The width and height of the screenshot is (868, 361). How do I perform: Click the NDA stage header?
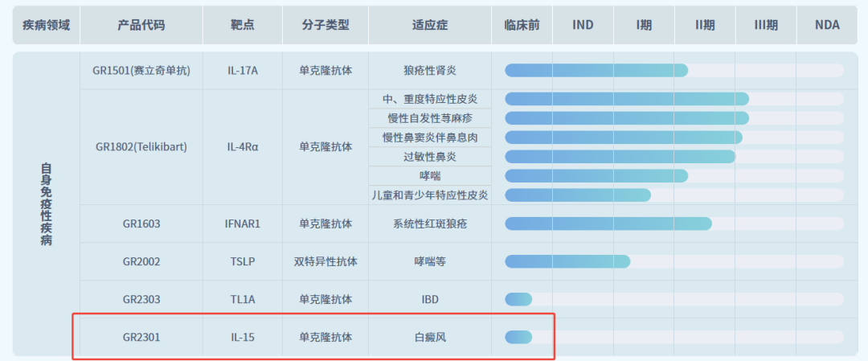click(x=827, y=25)
